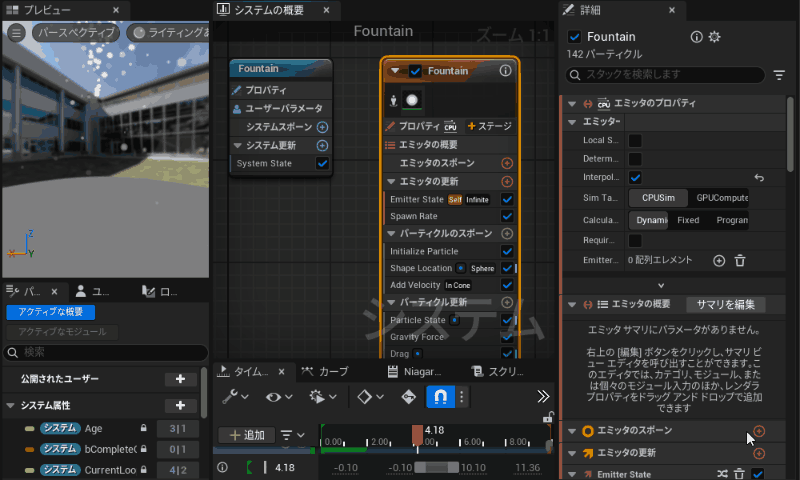Collapse the システム属性 section

pos(12,406)
